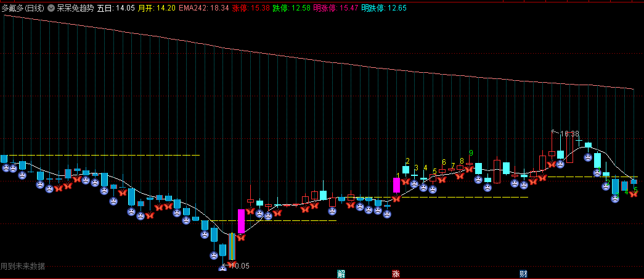Select the yellow-outlined candle at the 10.05 low
The width and height of the screenshot is (644, 279).
point(232,246)
